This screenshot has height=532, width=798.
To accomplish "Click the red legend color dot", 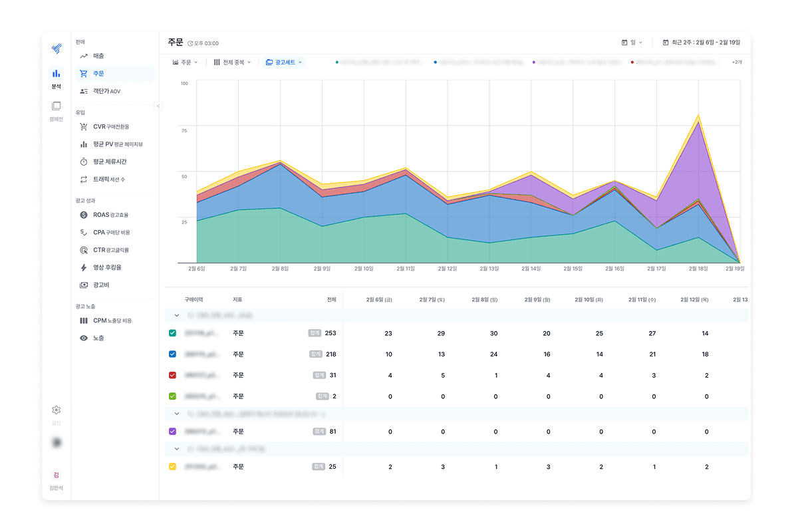I will pyautogui.click(x=632, y=63).
